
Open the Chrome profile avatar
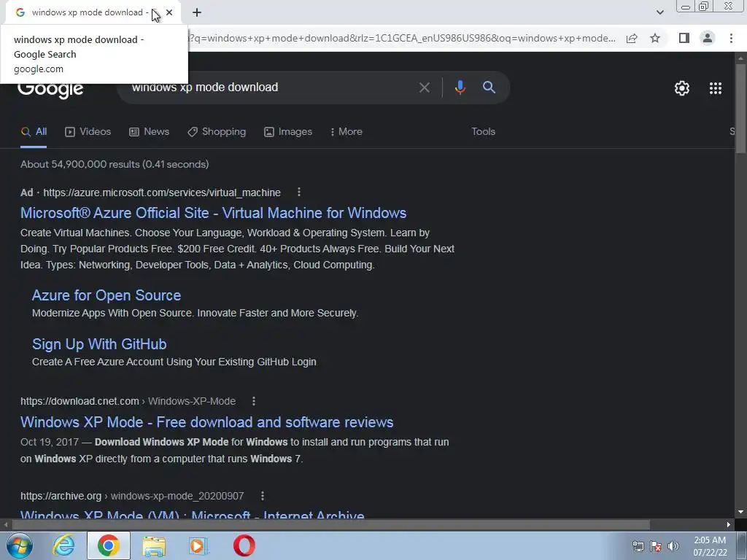[x=708, y=38]
